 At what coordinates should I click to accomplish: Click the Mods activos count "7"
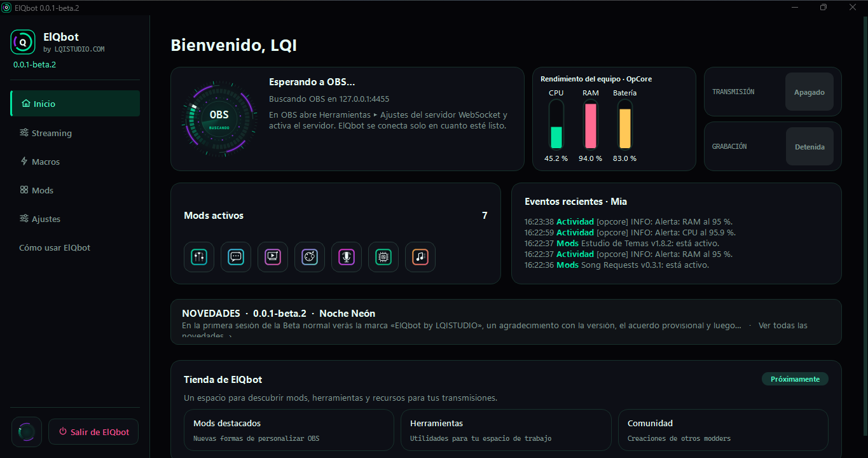(x=485, y=216)
